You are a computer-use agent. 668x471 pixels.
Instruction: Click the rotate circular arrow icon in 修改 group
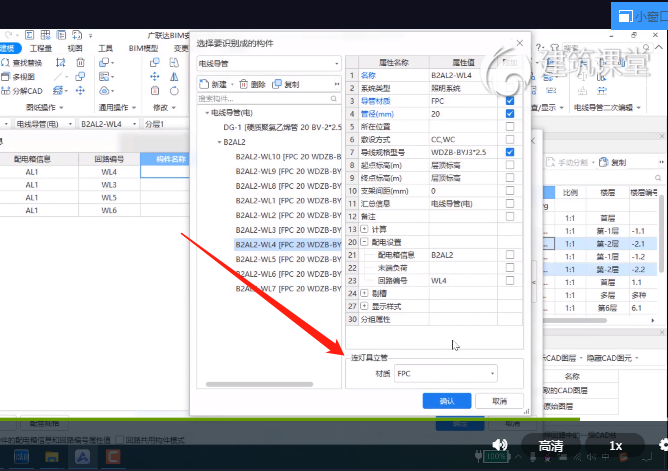pyautogui.click(x=174, y=91)
